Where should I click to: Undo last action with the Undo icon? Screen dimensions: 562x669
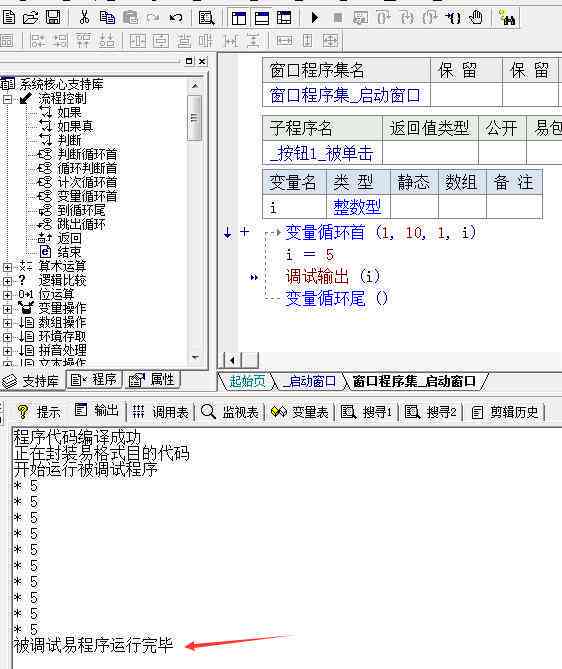coord(176,17)
